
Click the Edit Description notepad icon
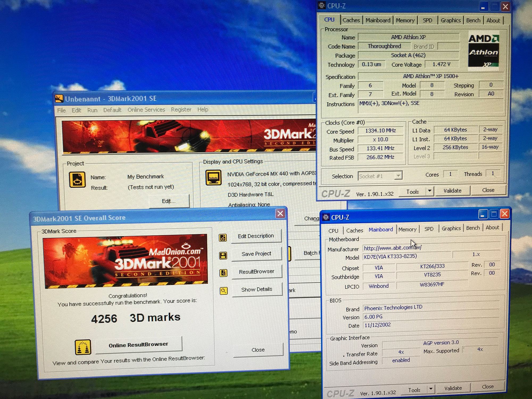tap(223, 237)
